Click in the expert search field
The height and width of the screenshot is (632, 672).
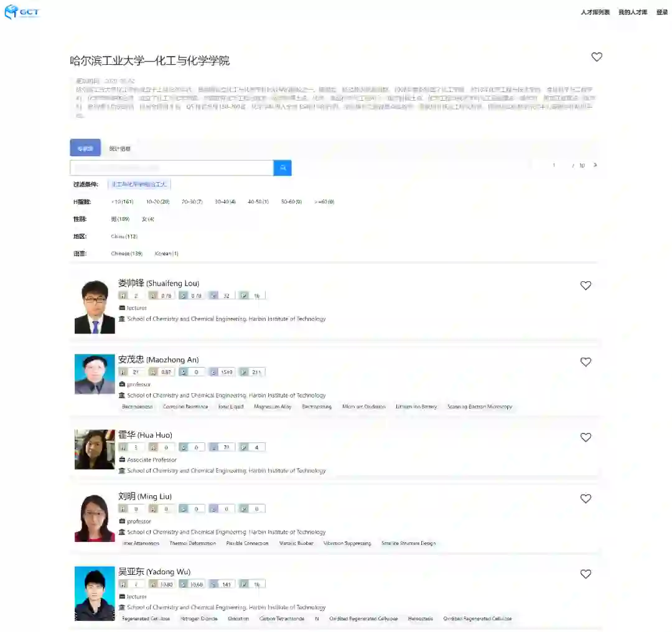point(172,167)
